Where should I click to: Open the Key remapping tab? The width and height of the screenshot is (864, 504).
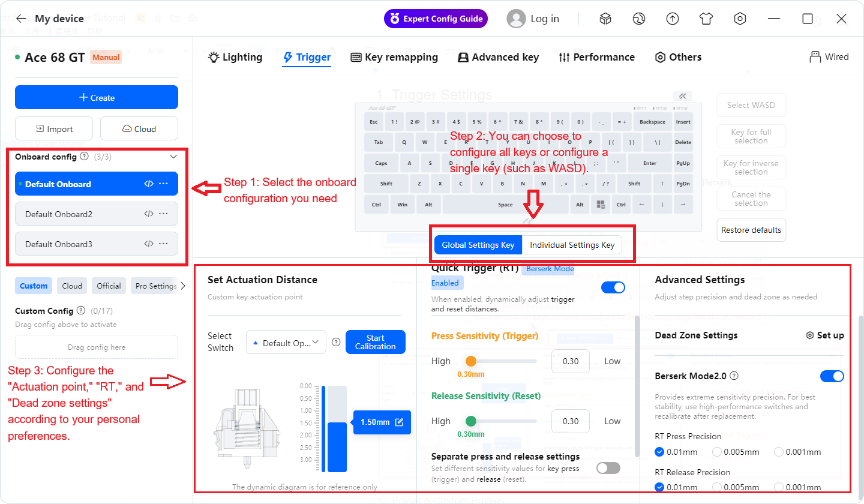pyautogui.click(x=394, y=57)
